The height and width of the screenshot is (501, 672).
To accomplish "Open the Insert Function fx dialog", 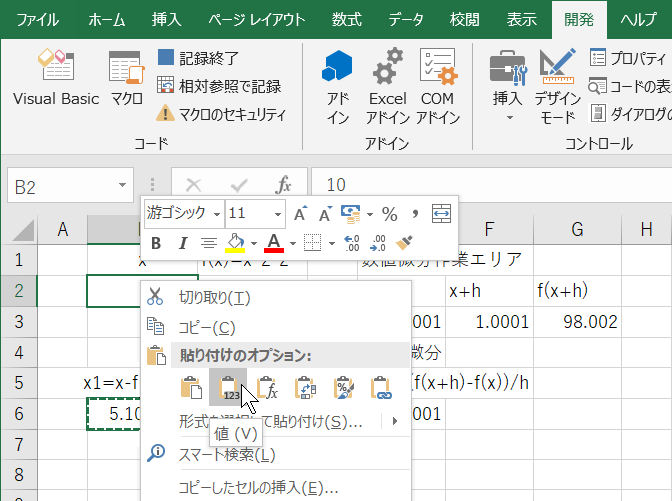I will (283, 185).
